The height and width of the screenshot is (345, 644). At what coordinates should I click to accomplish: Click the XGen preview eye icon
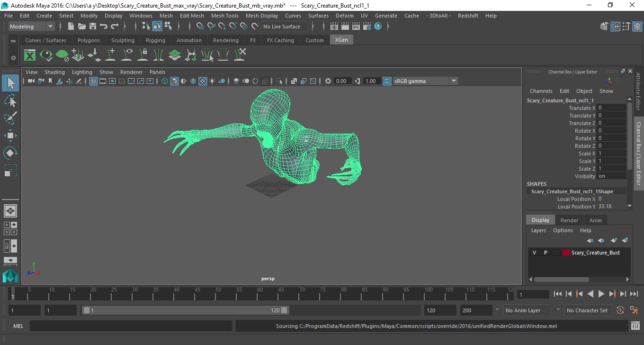coord(46,55)
